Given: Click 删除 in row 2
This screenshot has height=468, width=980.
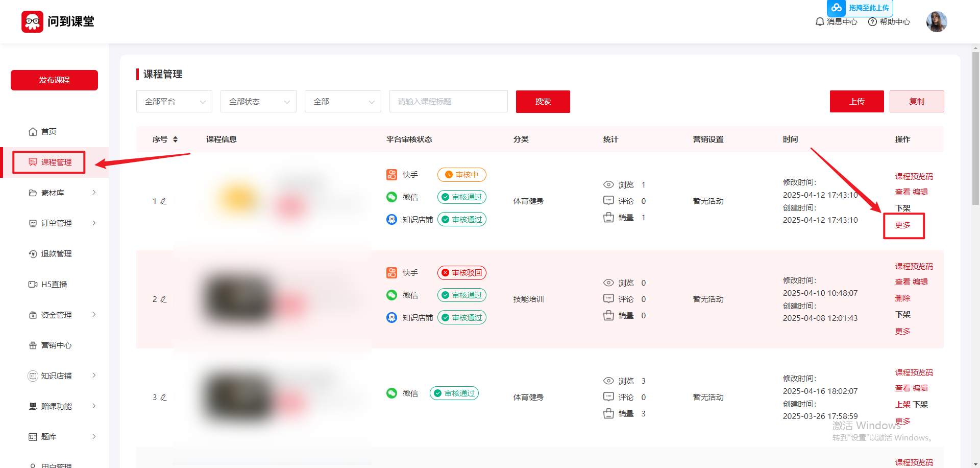Looking at the screenshot, I should click(902, 298).
